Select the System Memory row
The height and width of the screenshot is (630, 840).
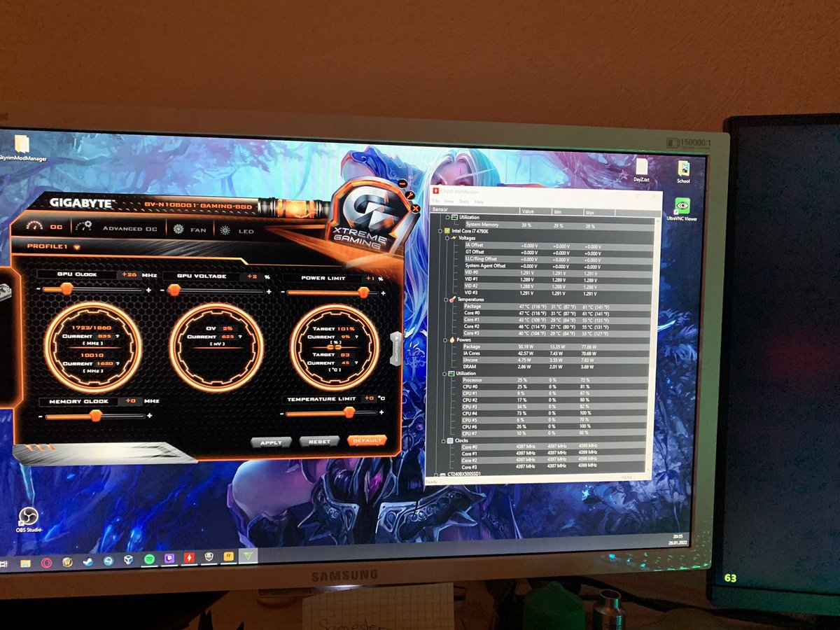560,225
